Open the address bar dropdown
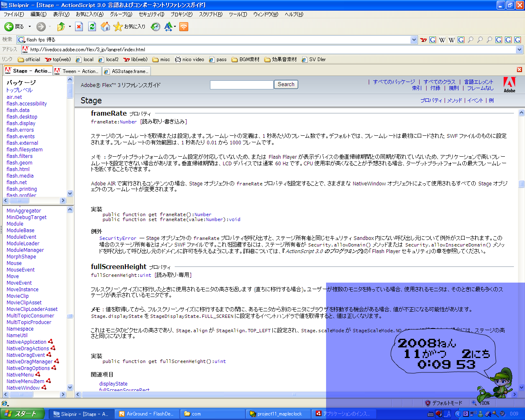This screenshot has width=525, height=420. point(519,50)
